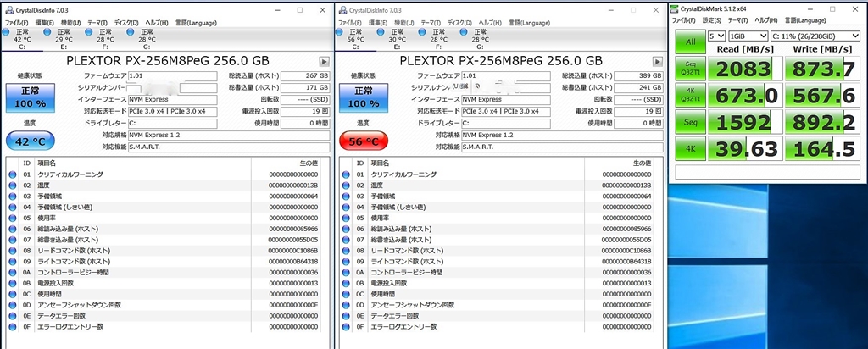Click the Seq Q32T1 write result 873.7
Viewport: 868px width, 349px height.
point(822,69)
